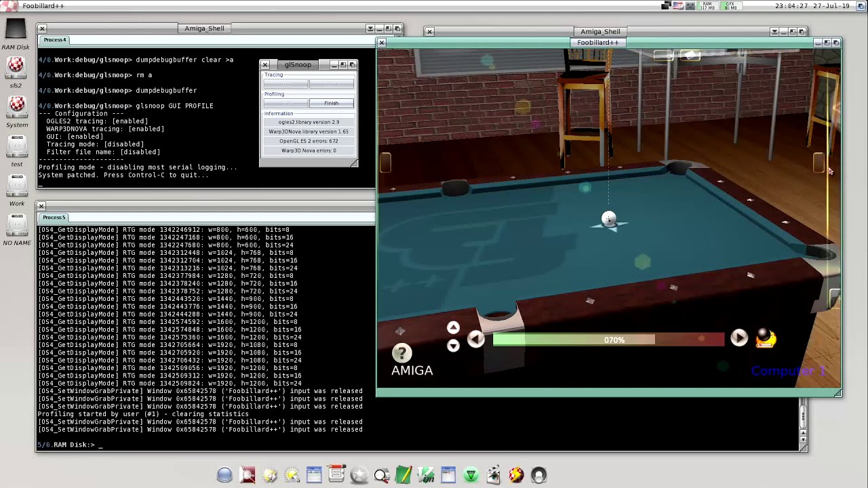
Task: Click the left arrow to reduce shot power
Action: 476,338
